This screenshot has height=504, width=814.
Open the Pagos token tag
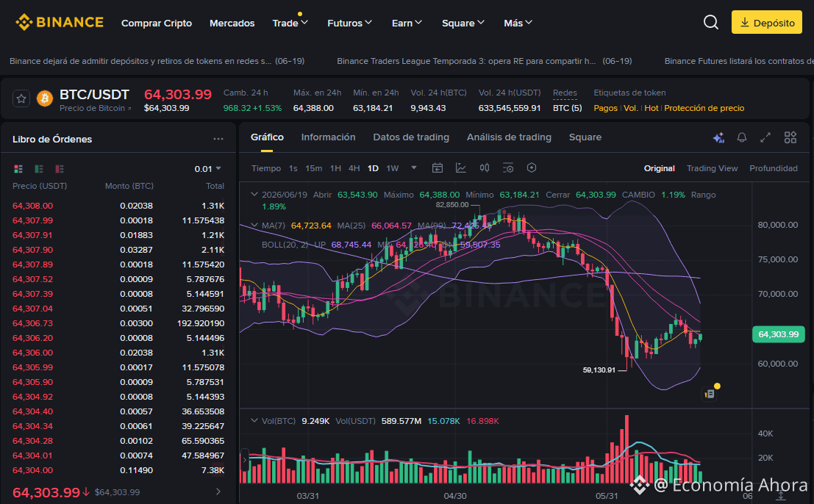point(605,108)
